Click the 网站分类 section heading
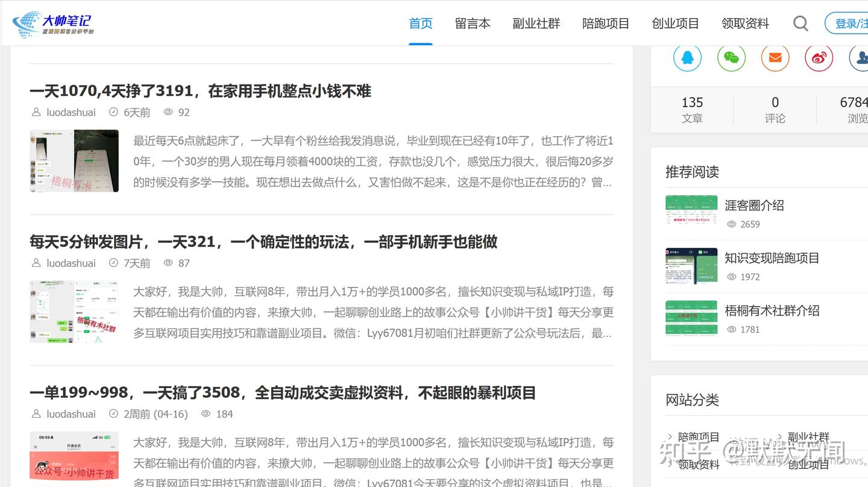 tap(692, 400)
